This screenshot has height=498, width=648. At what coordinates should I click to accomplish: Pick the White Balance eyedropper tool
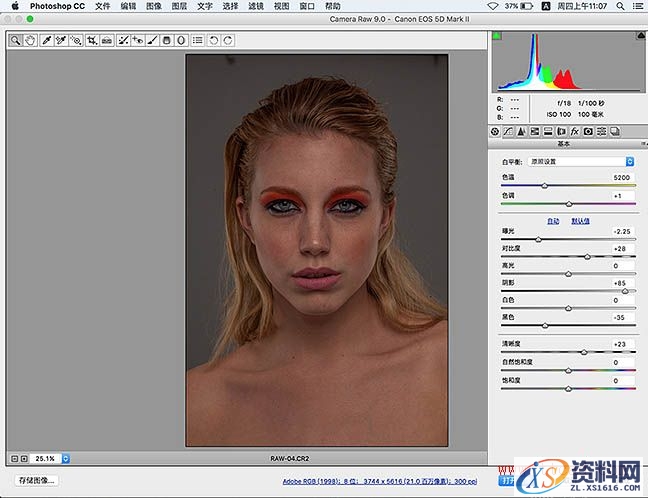pos(47,40)
